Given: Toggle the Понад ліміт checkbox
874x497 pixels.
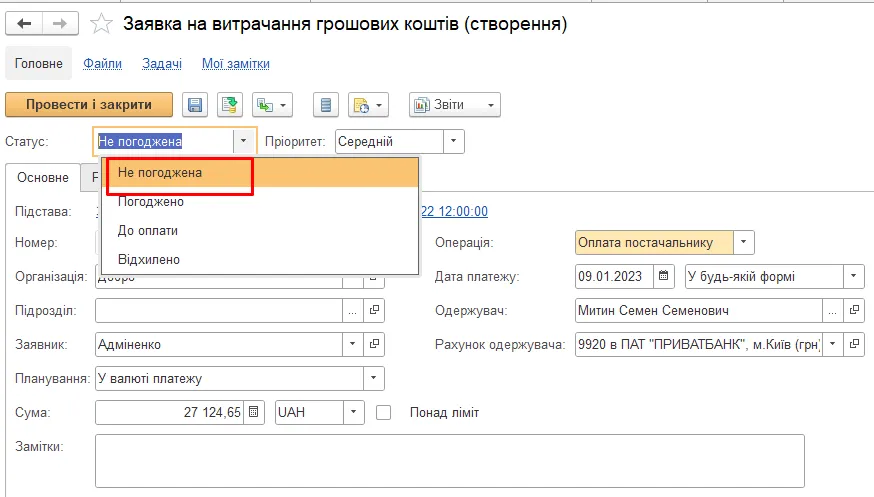Looking at the screenshot, I should [383, 413].
